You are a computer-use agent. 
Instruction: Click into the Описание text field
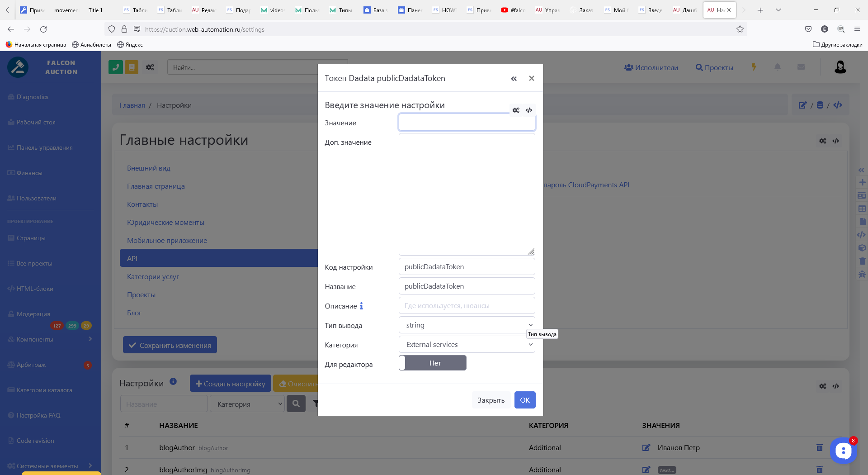(x=467, y=306)
